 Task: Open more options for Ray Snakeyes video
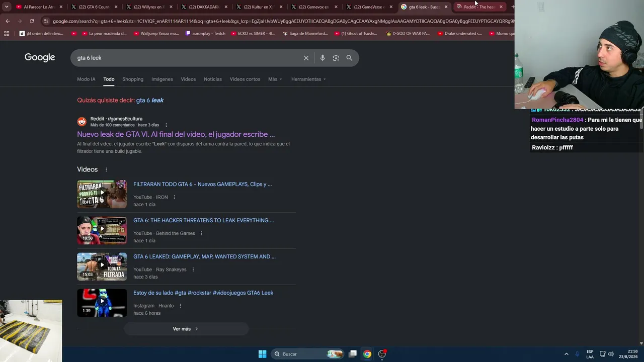pyautogui.click(x=193, y=269)
